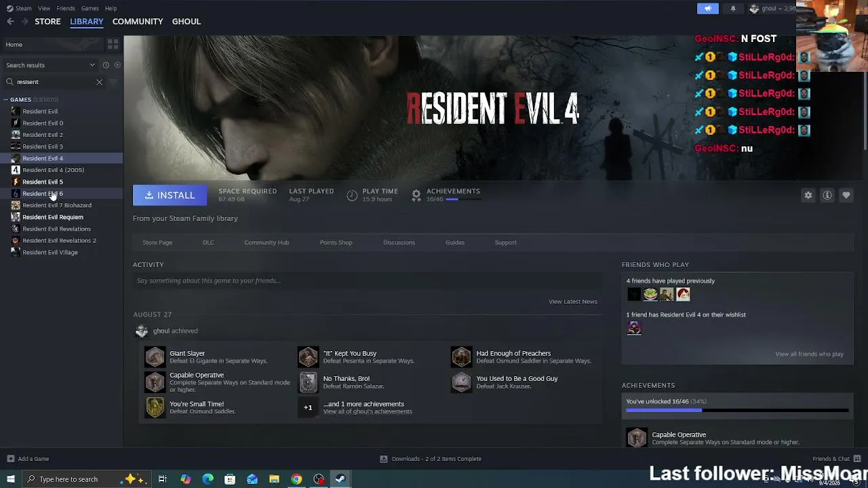Go forward with the navigation arrow
This screenshot has height=488, width=868.
click(x=25, y=22)
